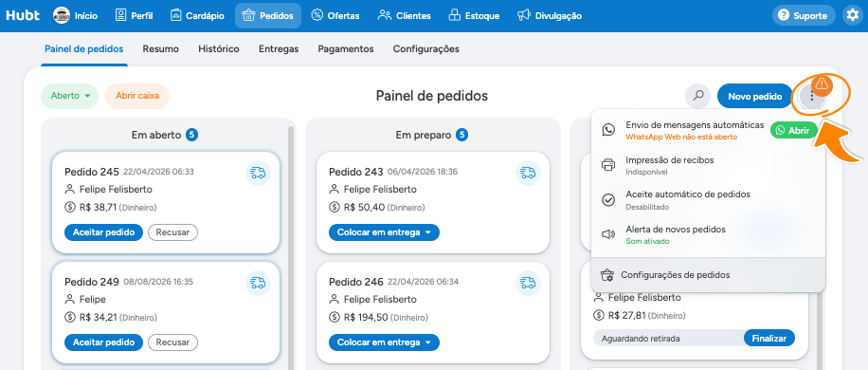The height and width of the screenshot is (370, 868).
Task: Click the speaker icon for Alerta de novos pedidos
Action: 608,234
